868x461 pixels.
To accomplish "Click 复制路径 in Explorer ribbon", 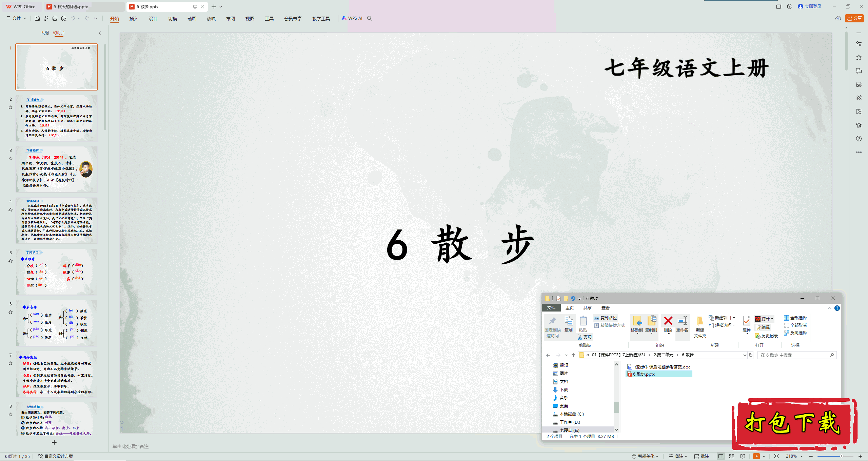I will [606, 318].
